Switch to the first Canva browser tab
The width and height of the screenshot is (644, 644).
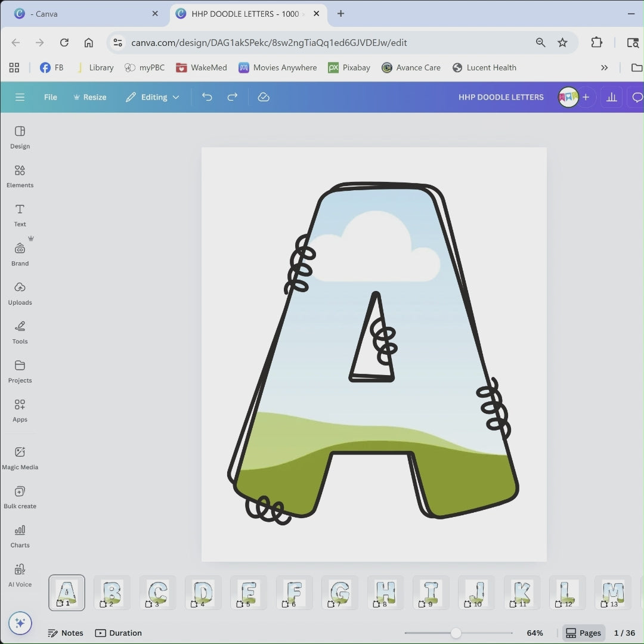tap(83, 14)
